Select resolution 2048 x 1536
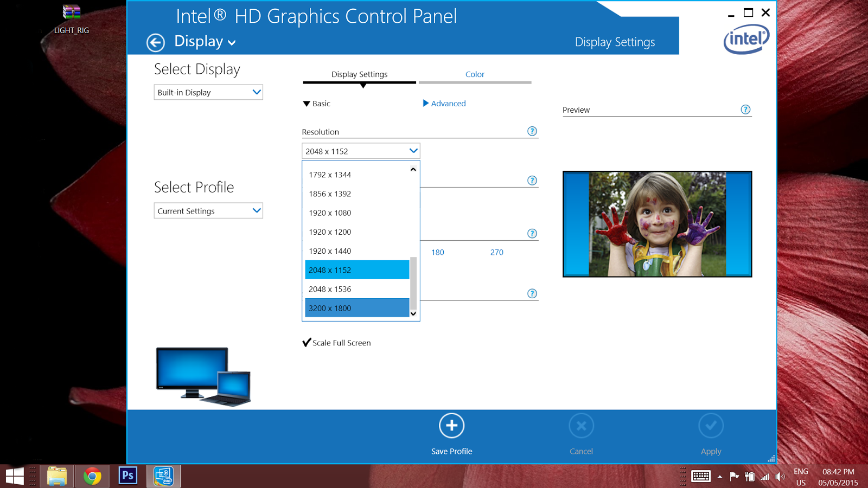This screenshot has height=488, width=868. pos(357,289)
